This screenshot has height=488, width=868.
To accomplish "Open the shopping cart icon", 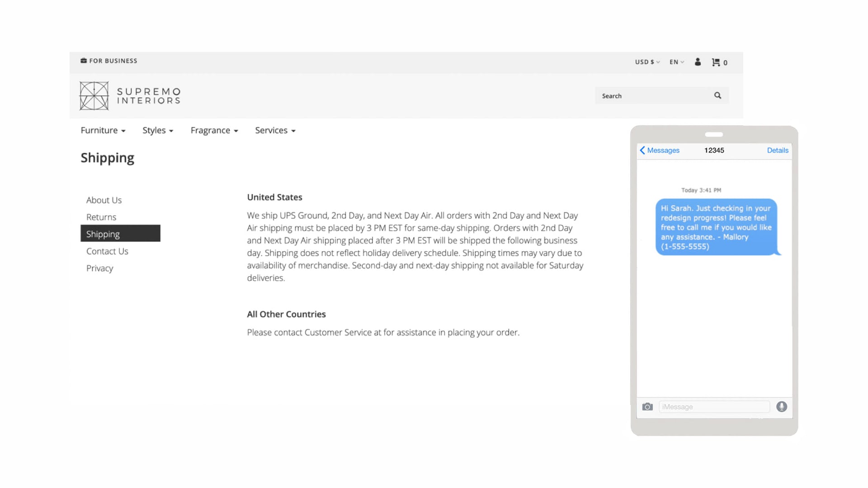I will (716, 62).
